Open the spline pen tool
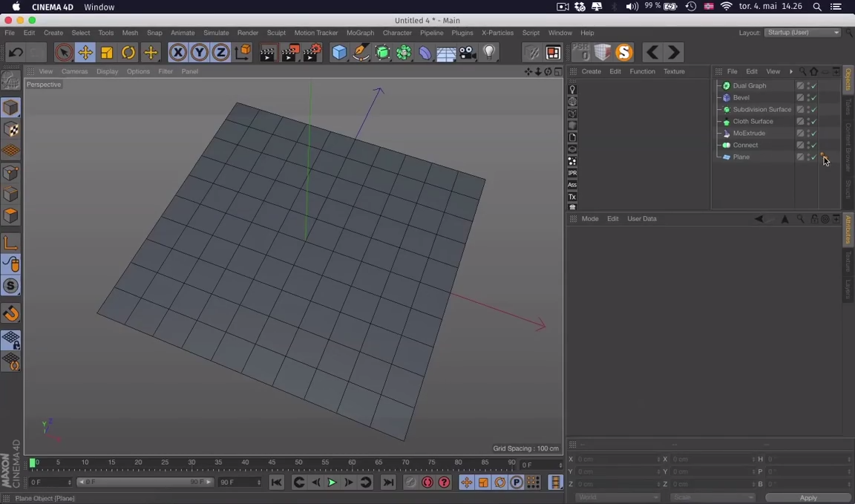The height and width of the screenshot is (504, 855). 361,53
